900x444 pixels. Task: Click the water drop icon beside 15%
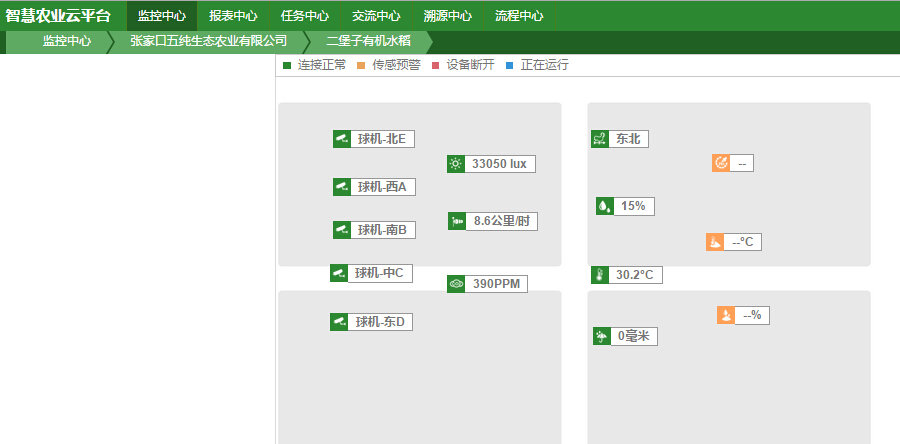coord(604,206)
